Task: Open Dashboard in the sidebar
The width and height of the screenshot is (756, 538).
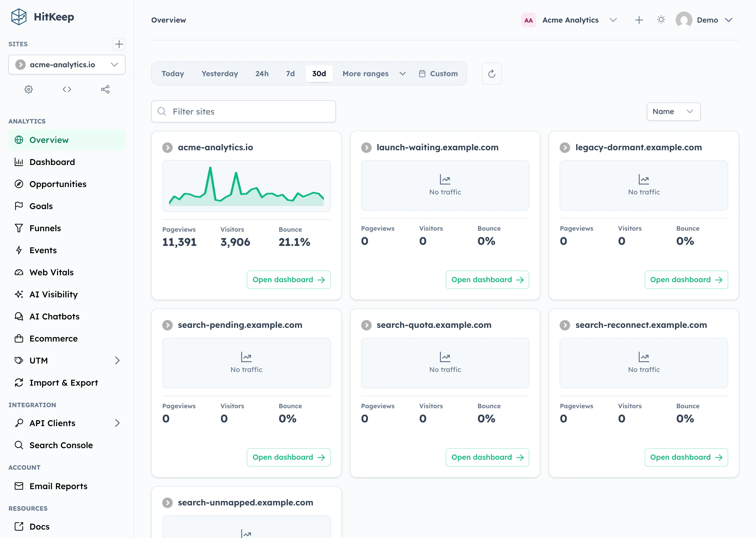Action: tap(67, 162)
